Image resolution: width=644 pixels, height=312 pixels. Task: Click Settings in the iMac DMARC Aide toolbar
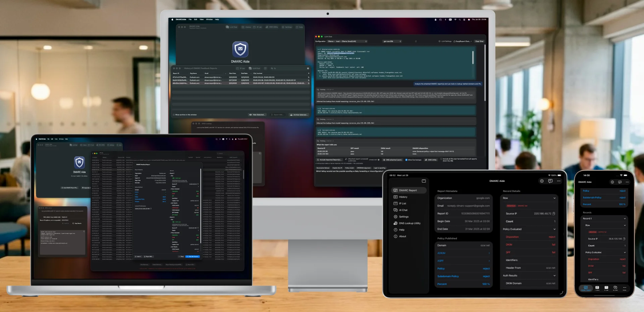point(287,27)
